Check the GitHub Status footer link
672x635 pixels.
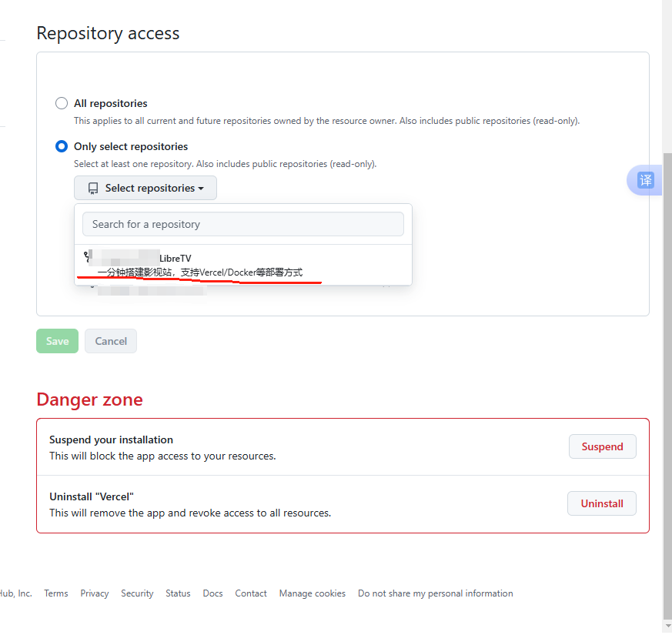[178, 593]
